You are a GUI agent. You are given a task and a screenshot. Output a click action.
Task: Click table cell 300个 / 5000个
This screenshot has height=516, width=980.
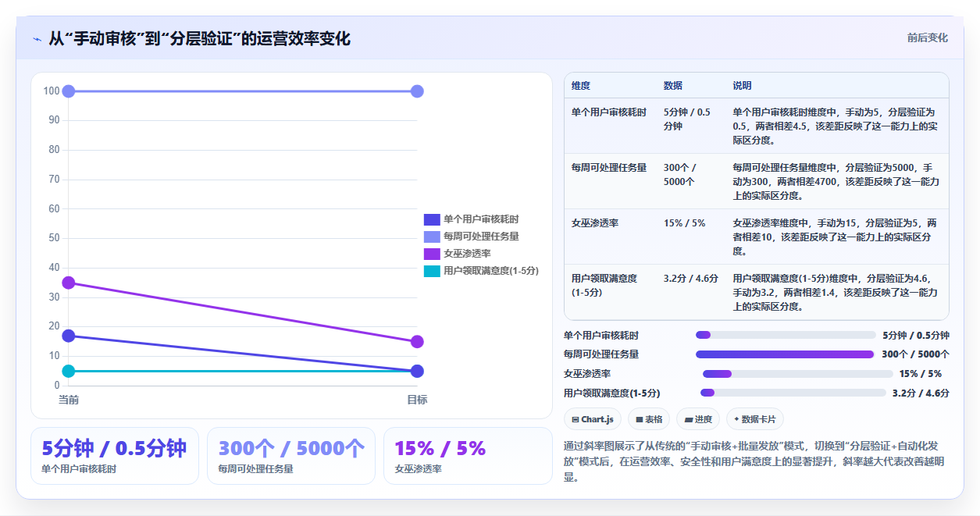click(680, 175)
